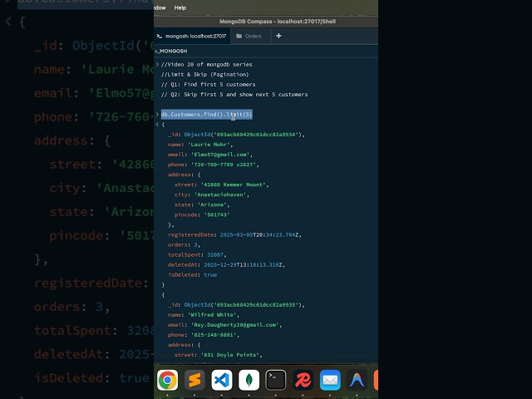The height and width of the screenshot is (399, 532).
Task: Open Google Chrome from the dock
Action: (168, 380)
